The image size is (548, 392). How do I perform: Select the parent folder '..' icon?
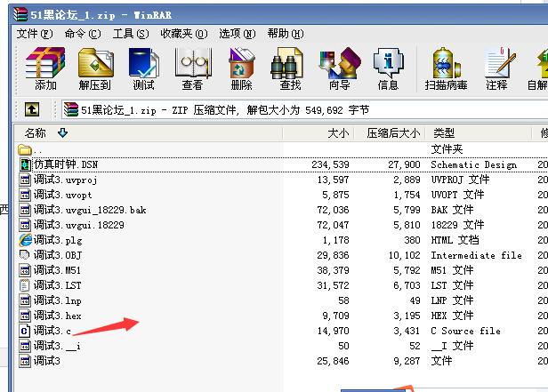(25, 149)
